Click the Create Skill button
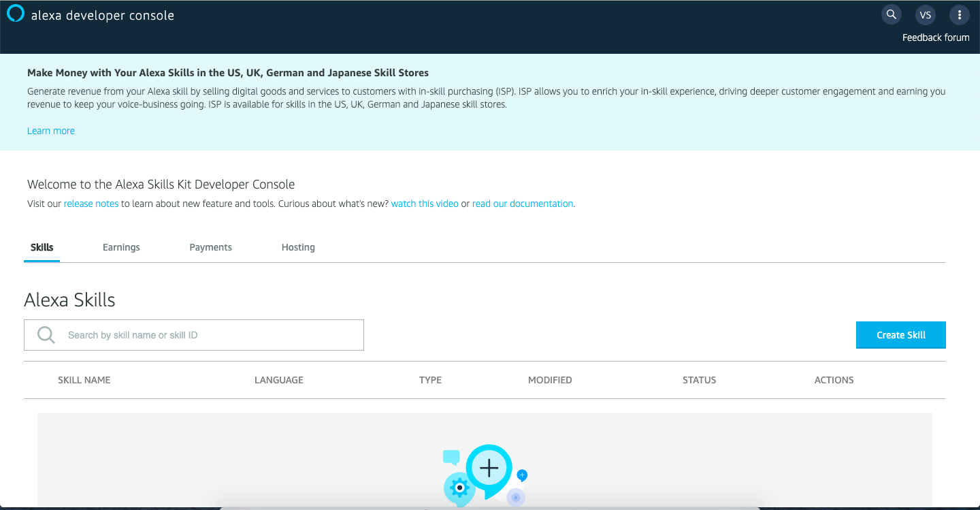This screenshot has height=510, width=980. click(901, 335)
